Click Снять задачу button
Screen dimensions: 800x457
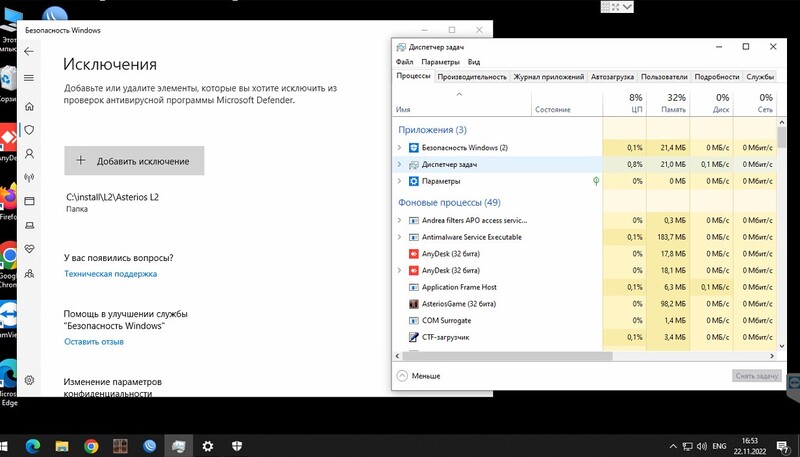coord(757,376)
